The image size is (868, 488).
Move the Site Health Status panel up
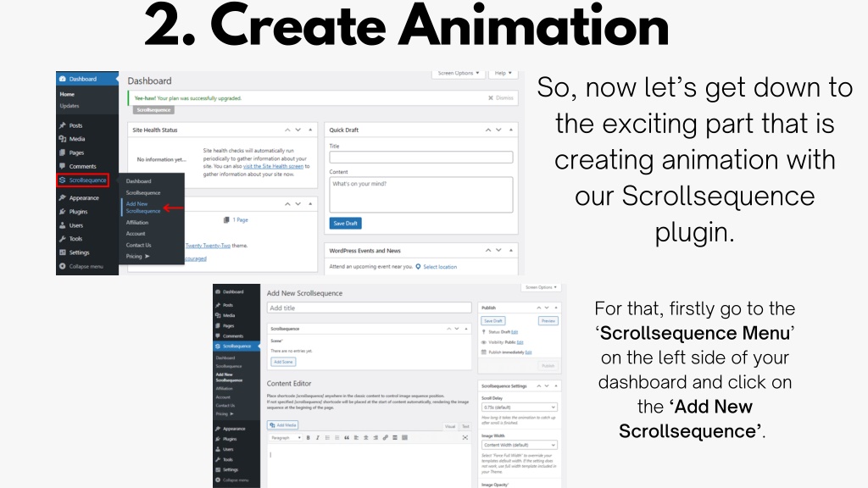[x=287, y=130]
